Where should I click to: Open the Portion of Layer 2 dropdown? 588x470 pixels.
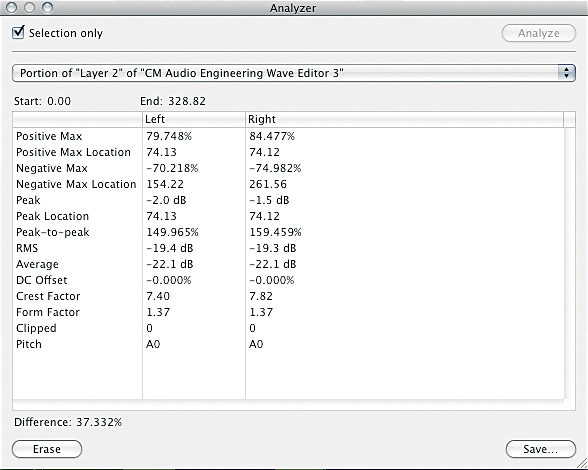tap(294, 73)
